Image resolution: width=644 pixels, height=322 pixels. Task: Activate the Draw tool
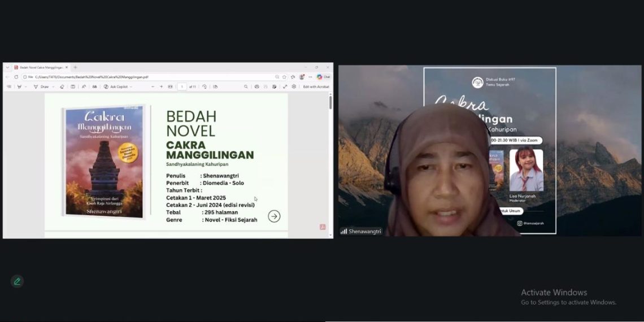coord(41,86)
